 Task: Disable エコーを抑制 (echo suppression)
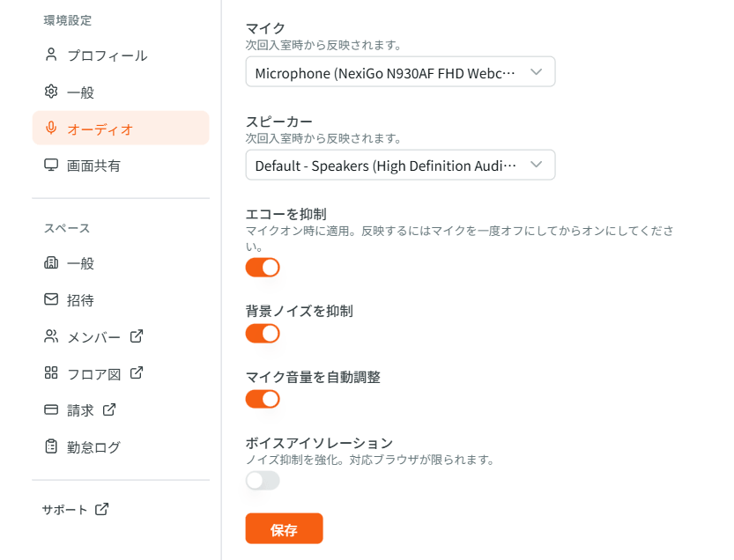click(262, 267)
